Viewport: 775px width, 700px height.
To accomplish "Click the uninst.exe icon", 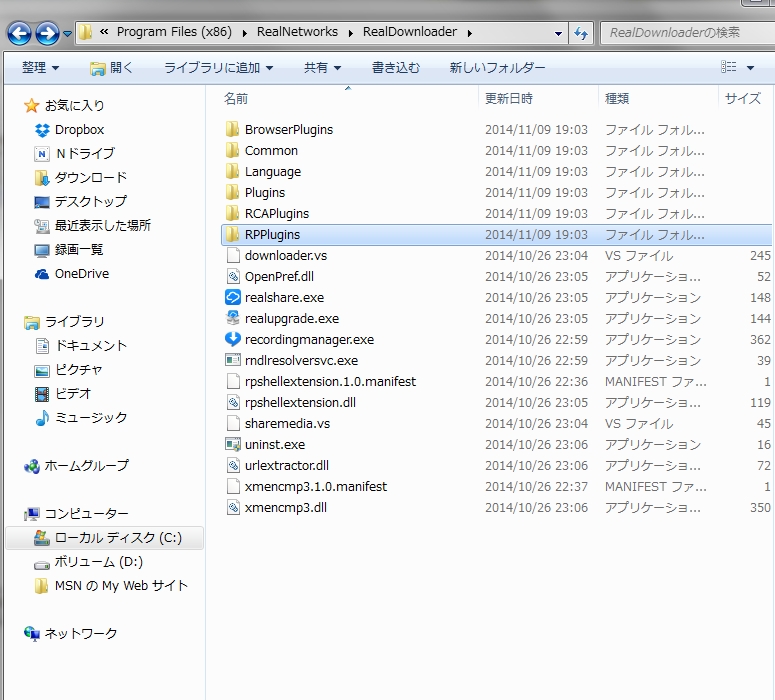I will 233,444.
